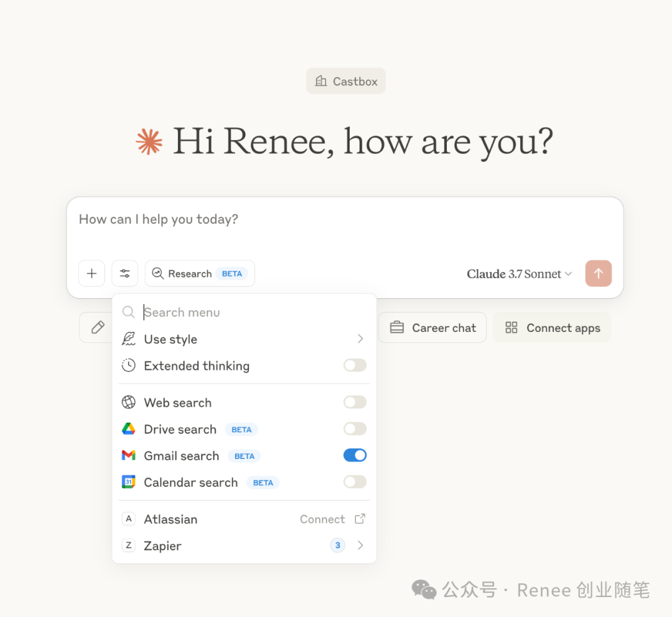Click the Gmail icon
Image resolution: width=672 pixels, height=617 pixels.
[129, 455]
